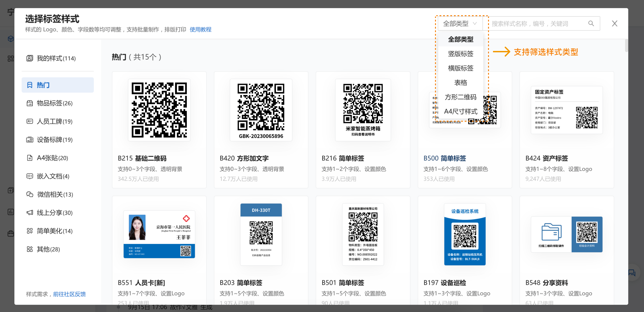Click the dialog vertical scrollbar
The width and height of the screenshot is (644, 312).
point(626,46)
